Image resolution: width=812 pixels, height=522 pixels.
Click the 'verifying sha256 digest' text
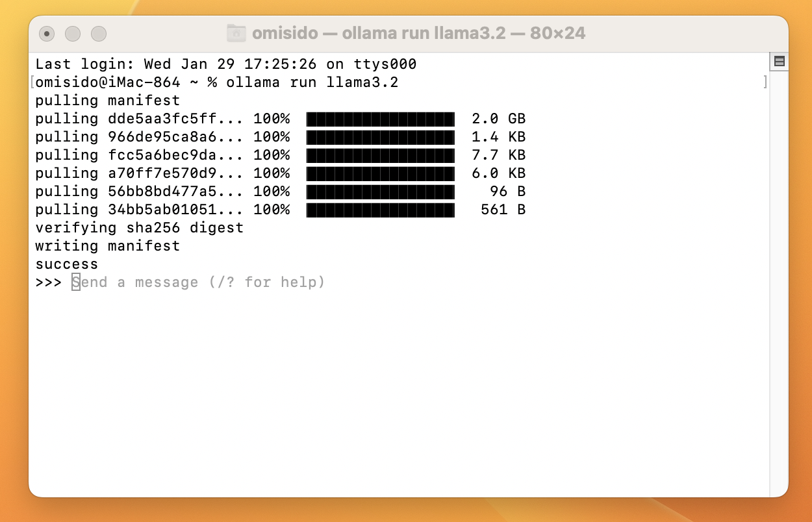pos(139,227)
